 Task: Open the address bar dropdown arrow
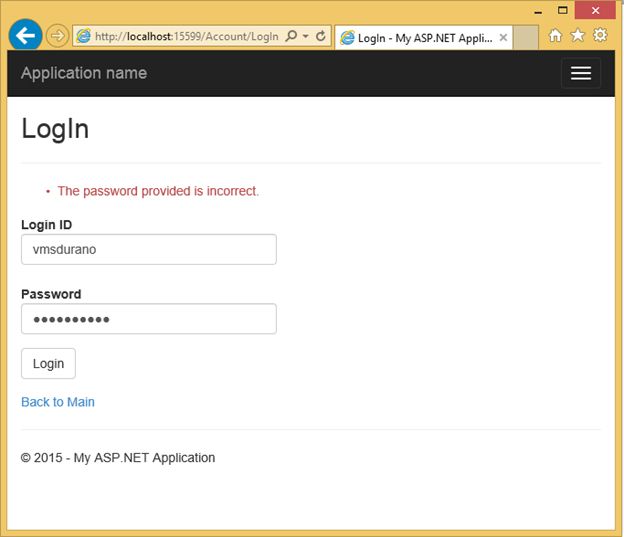tap(306, 36)
